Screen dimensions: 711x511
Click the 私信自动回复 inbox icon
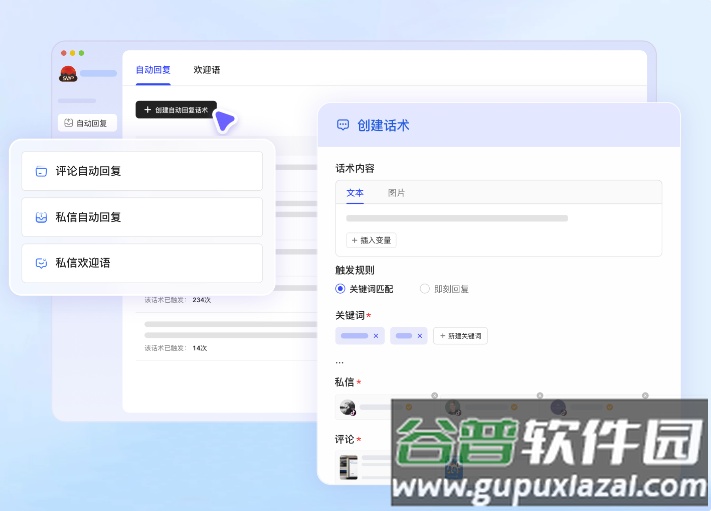[41, 217]
